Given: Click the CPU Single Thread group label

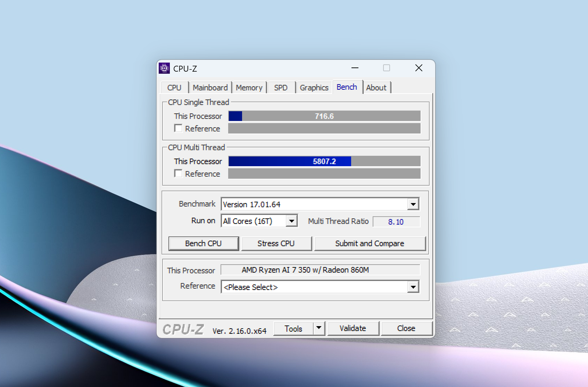Looking at the screenshot, I should click(x=199, y=102).
